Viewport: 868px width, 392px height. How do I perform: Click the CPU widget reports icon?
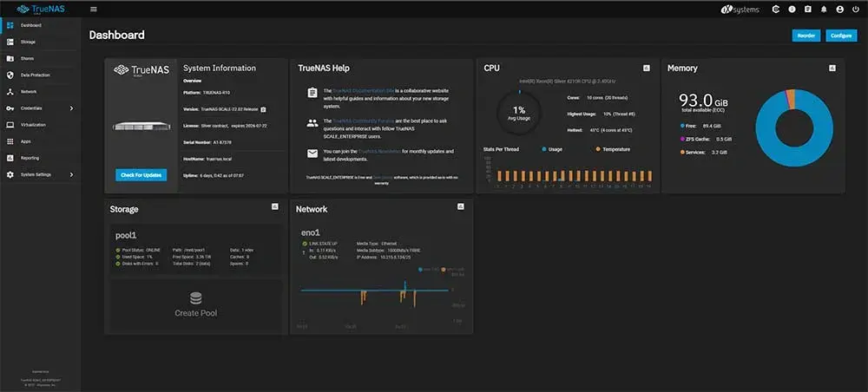(x=647, y=68)
